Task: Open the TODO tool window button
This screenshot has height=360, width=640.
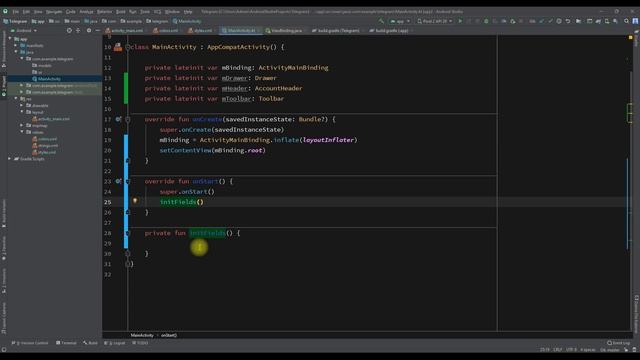Action: [140, 343]
